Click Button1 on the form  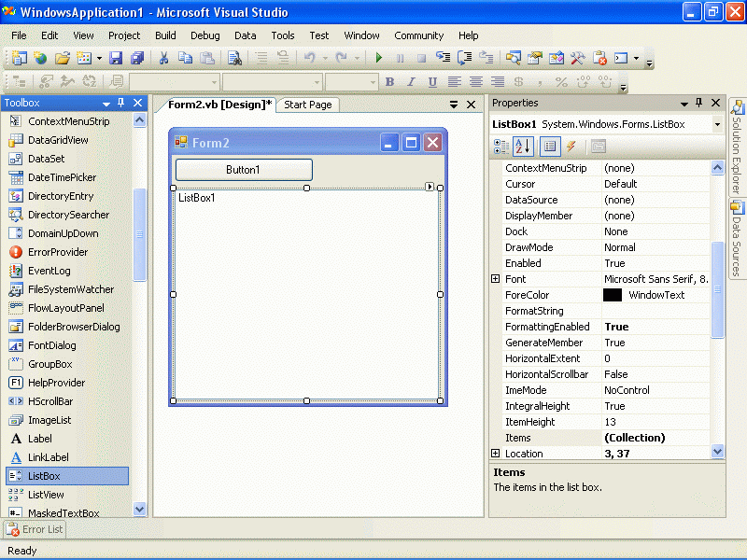(x=244, y=170)
